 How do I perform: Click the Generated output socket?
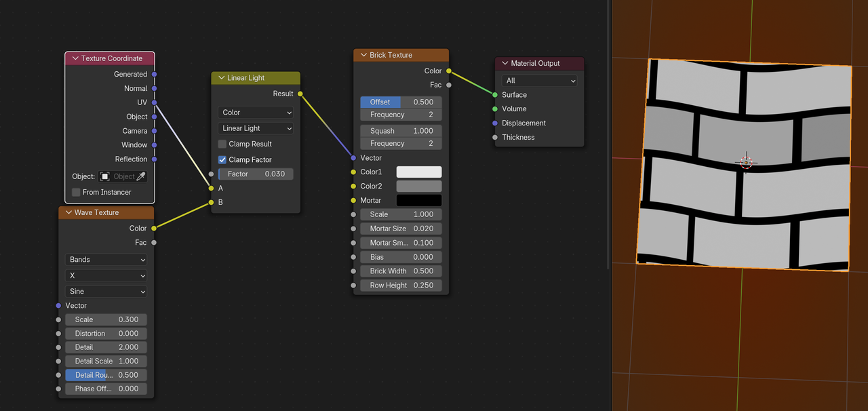(155, 75)
